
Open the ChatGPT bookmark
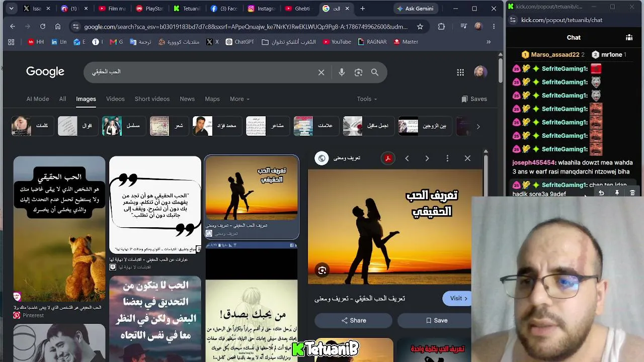tap(239, 42)
